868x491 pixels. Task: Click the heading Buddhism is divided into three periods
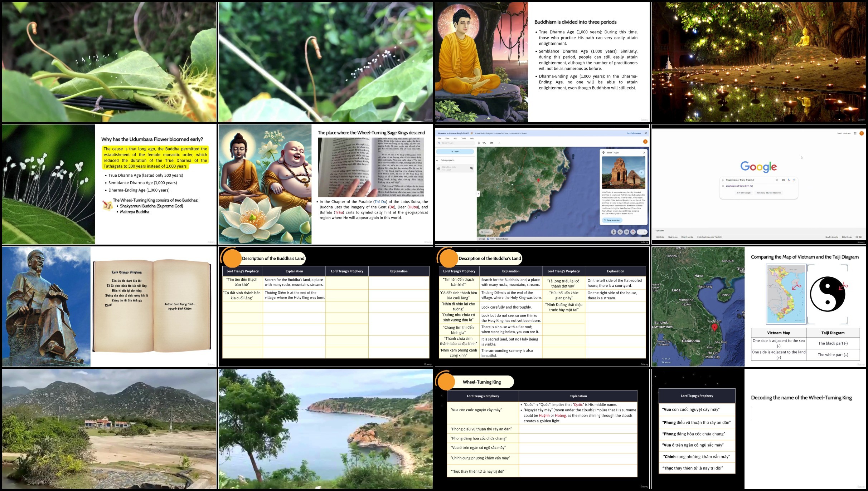[575, 22]
